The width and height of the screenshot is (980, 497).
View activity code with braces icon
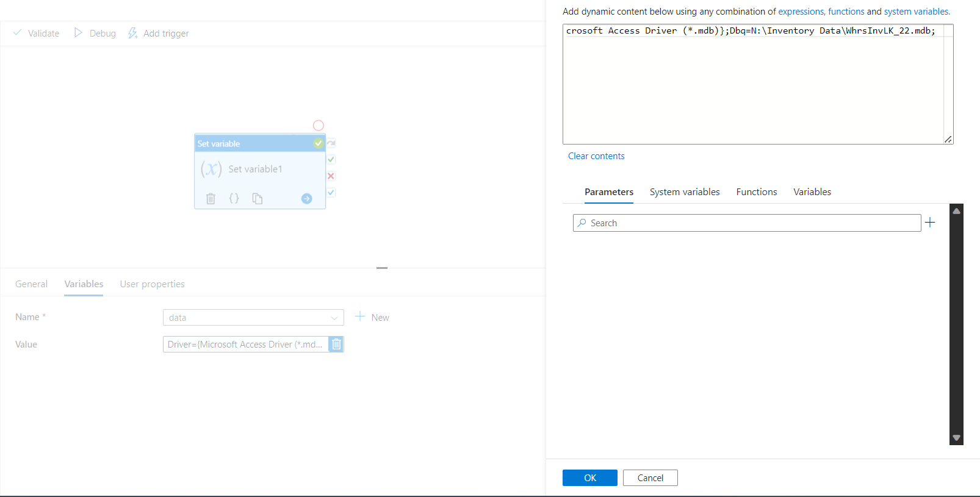tap(234, 199)
